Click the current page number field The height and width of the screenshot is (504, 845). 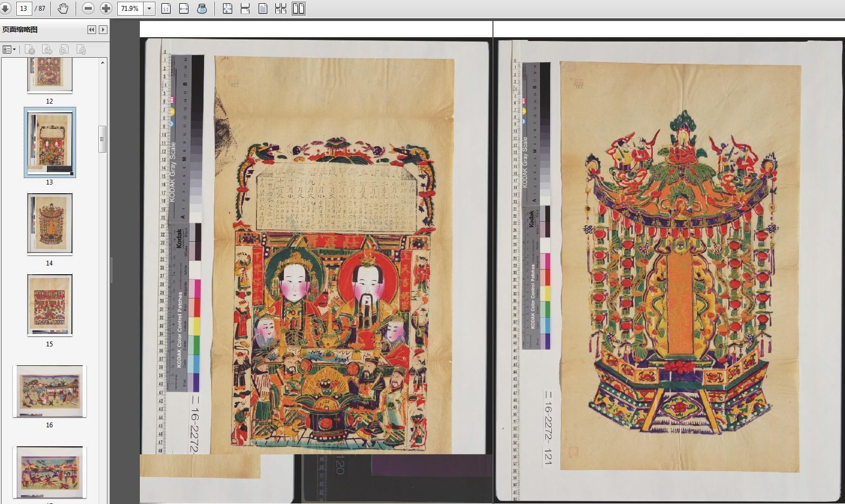[24, 9]
